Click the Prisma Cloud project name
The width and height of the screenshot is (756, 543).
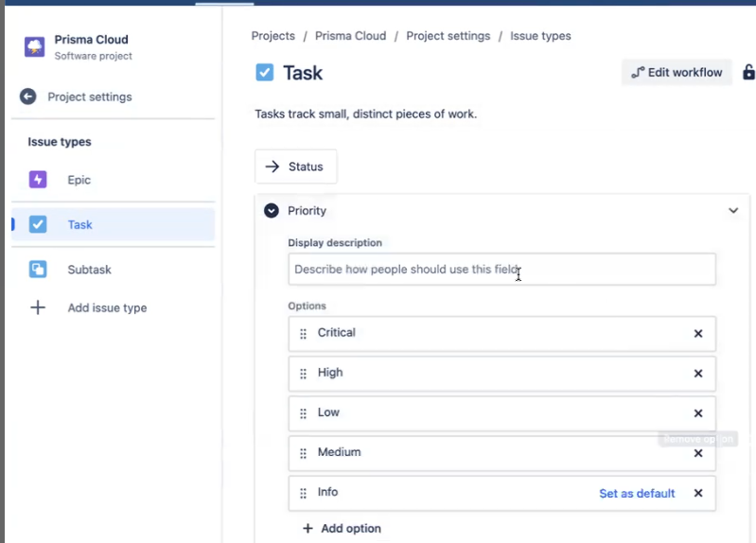tap(91, 40)
